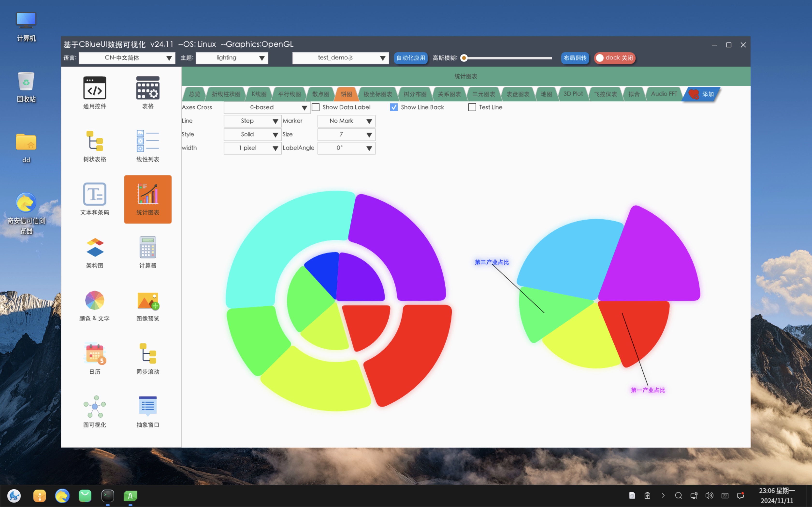Switch to the 3D Plot tab

pos(573,94)
